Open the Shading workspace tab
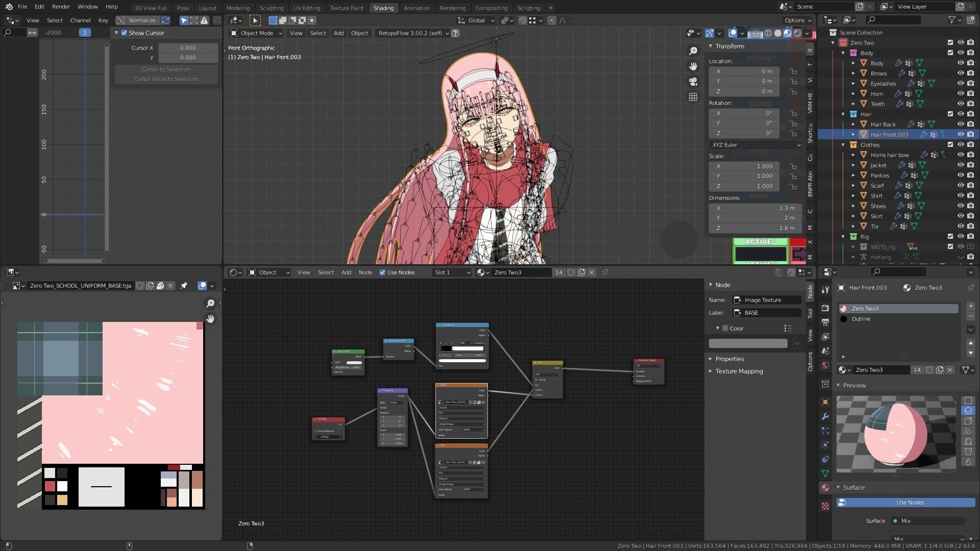 [383, 8]
